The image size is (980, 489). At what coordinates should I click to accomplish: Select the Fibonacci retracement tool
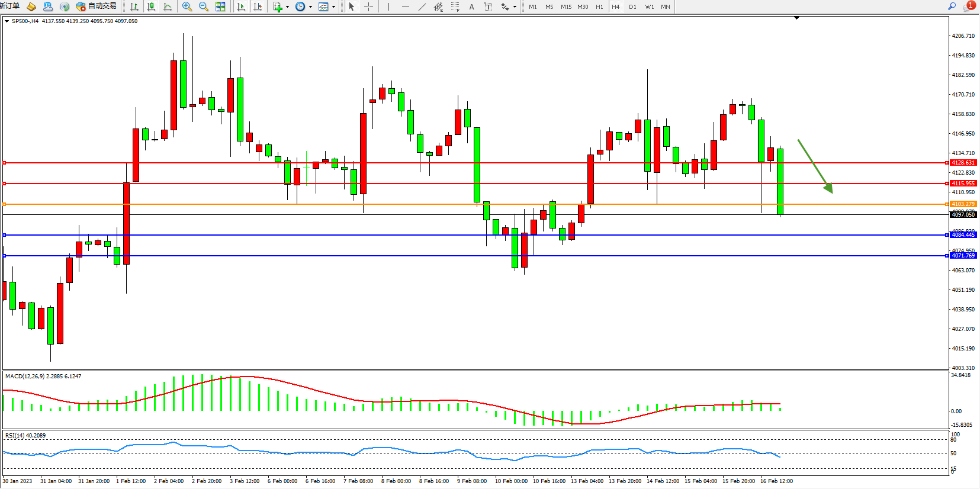tap(455, 7)
